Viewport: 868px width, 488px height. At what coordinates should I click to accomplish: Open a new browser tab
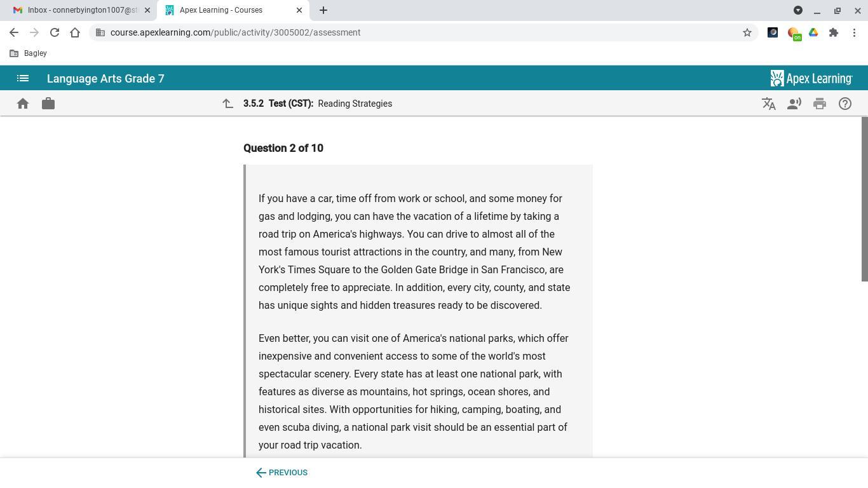click(323, 10)
